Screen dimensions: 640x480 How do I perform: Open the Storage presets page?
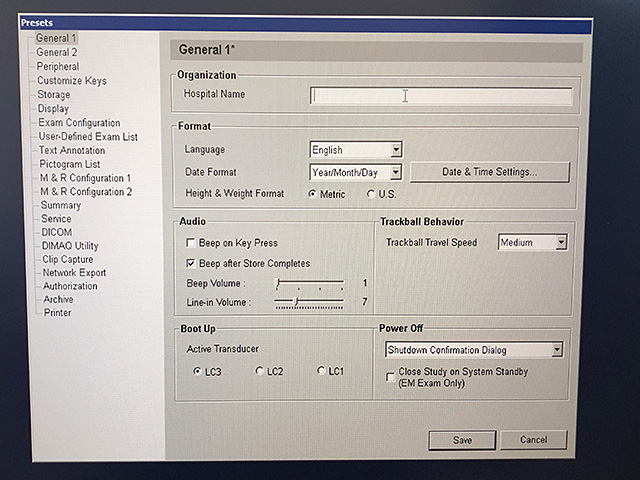[53, 94]
